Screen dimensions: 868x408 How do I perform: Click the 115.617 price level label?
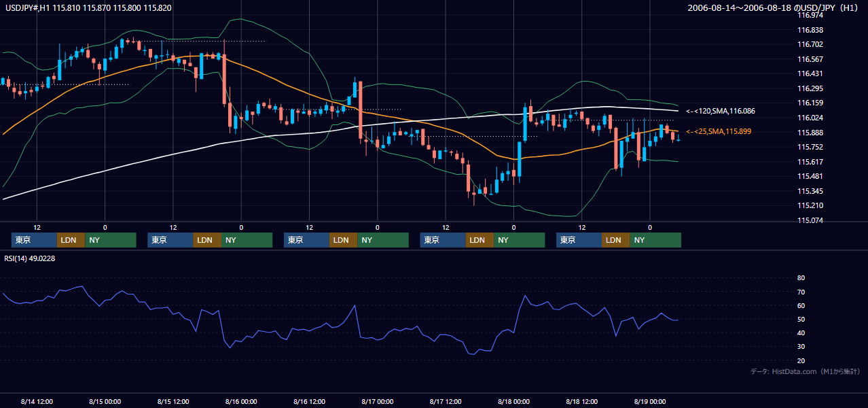click(810, 162)
